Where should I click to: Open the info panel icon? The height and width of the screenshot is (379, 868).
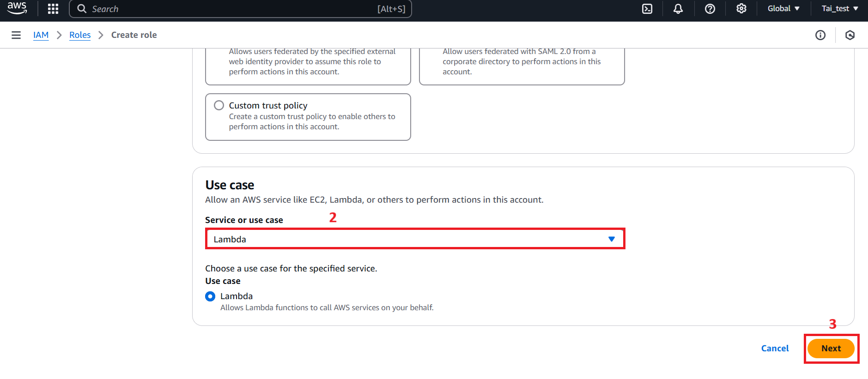[820, 35]
